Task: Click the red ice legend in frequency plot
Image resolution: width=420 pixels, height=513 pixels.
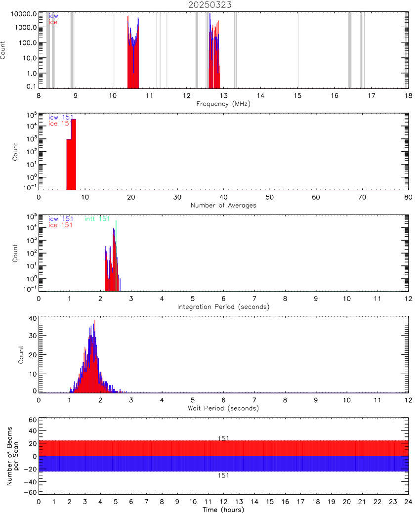Action: [53, 22]
